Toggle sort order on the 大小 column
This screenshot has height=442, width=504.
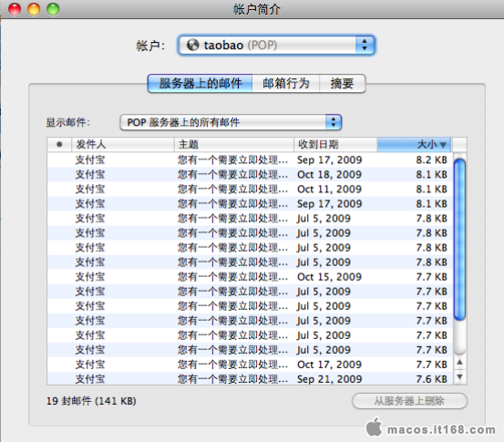pyautogui.click(x=415, y=144)
